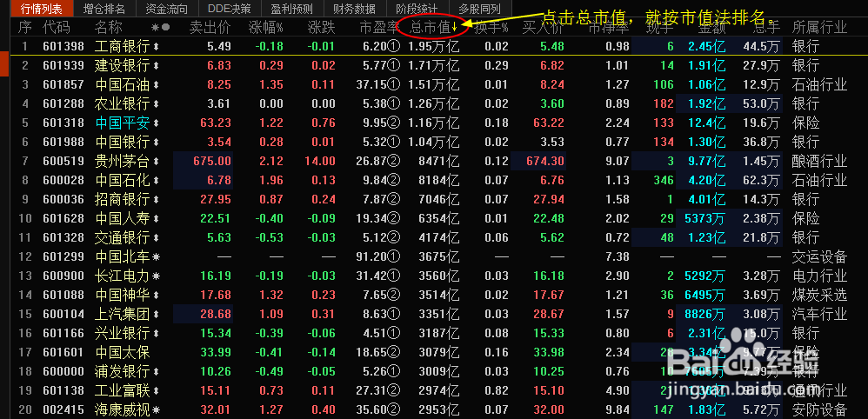Click marker icon beside 中国神华
Screen dimensions: 868x419
coord(156,296)
